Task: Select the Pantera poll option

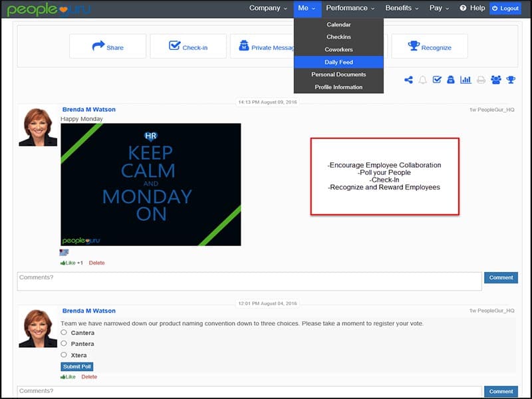Action: [x=64, y=344]
